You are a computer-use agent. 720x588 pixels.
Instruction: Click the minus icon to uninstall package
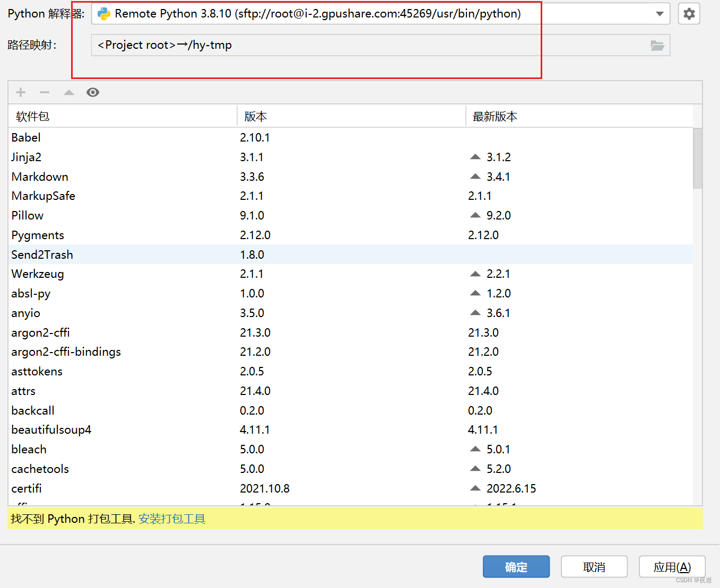[x=45, y=92]
